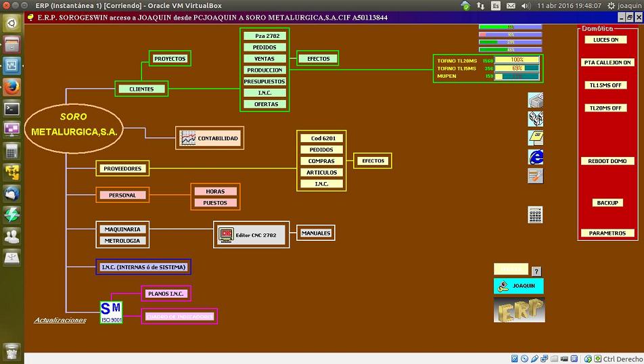The width and height of the screenshot is (644, 364).
Task: Click the VirtualBox USB status icon
Action: coord(534,359)
